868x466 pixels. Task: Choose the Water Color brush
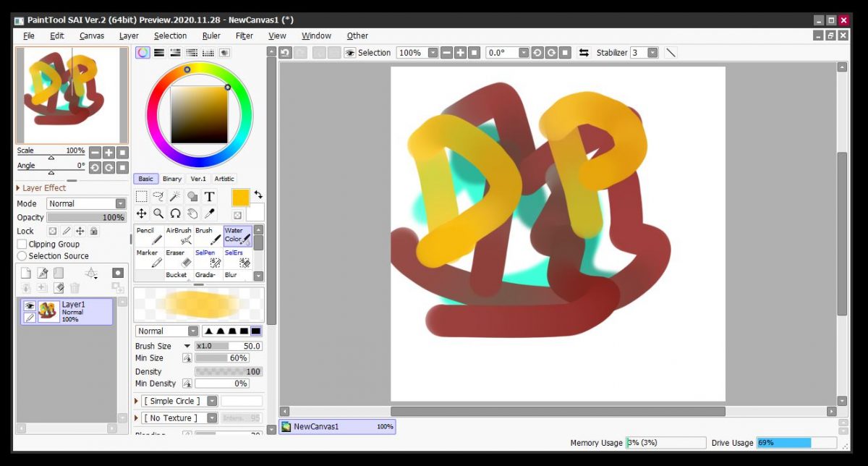[x=237, y=236]
